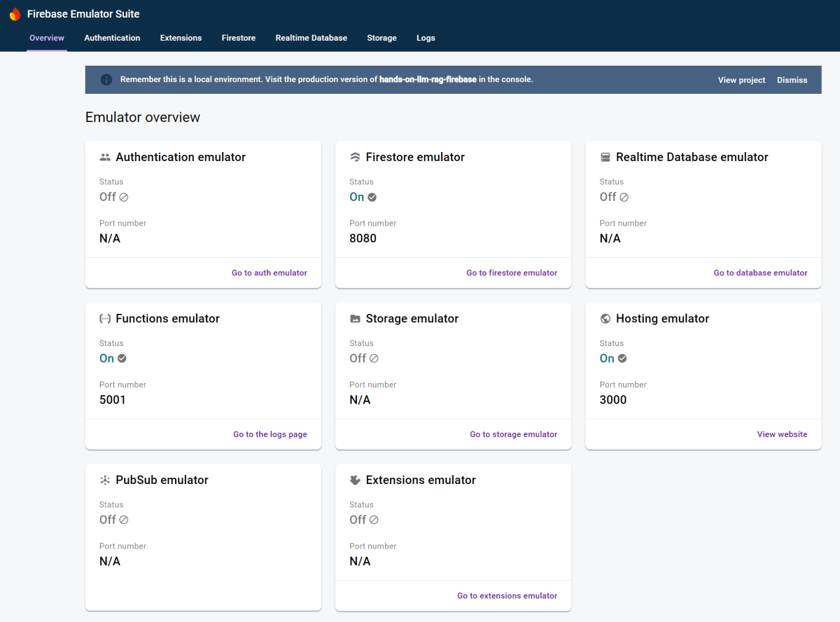This screenshot has height=622, width=840.
Task: Click the PubSub emulator Off status icon
Action: [x=124, y=520]
